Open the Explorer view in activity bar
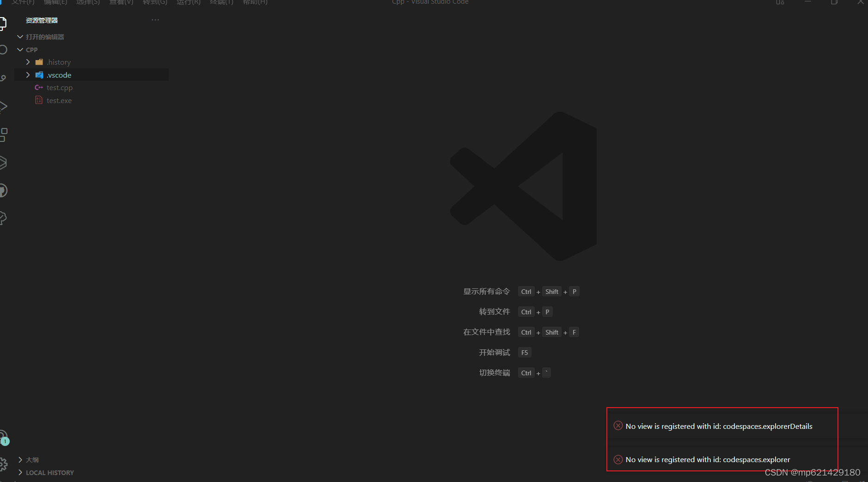 tap(3, 23)
